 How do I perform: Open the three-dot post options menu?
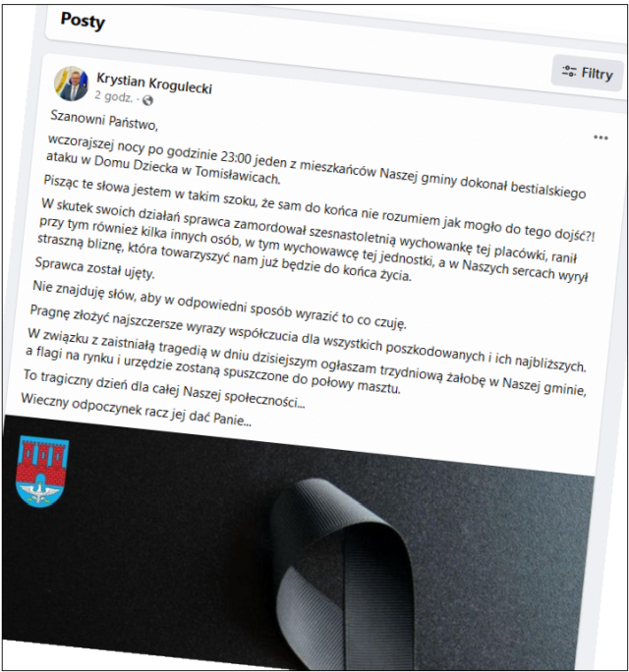tap(600, 138)
